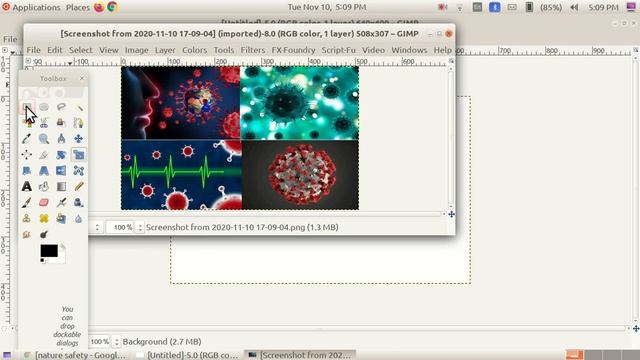
Task: Select the Measure compass tool
Action: (x=61, y=139)
